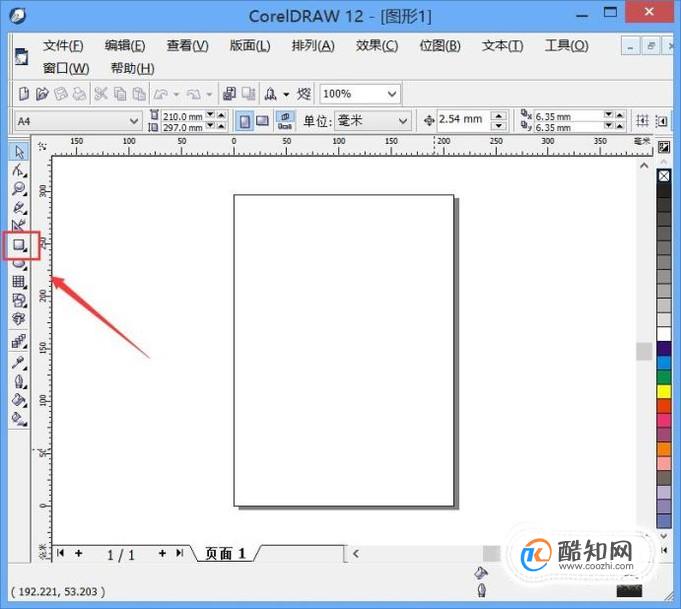Expand the application launcher arrow
This screenshot has height=609, width=681.
point(286,94)
